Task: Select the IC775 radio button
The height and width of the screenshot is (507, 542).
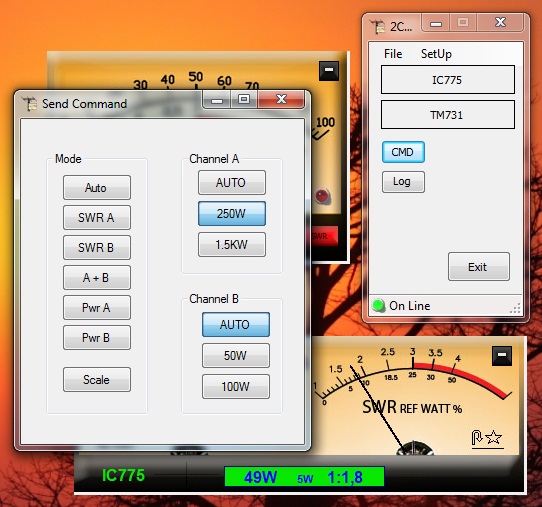Action: pos(448,80)
